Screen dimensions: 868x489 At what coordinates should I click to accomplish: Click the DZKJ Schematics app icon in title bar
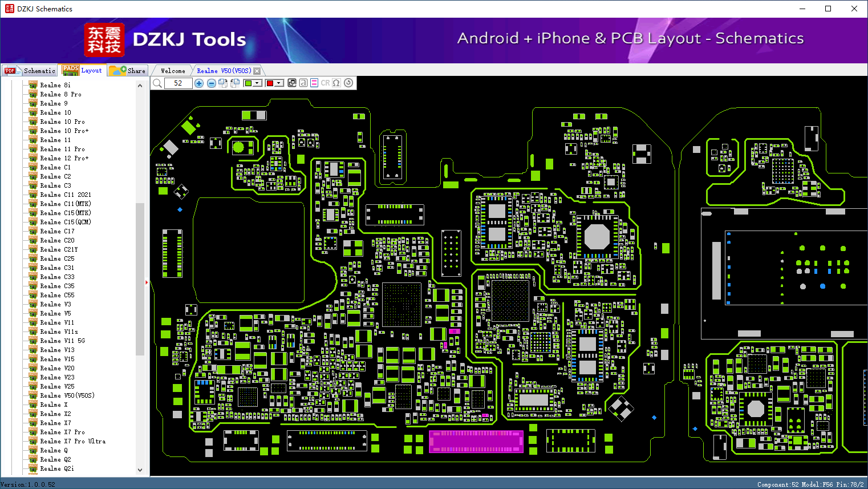(9, 9)
